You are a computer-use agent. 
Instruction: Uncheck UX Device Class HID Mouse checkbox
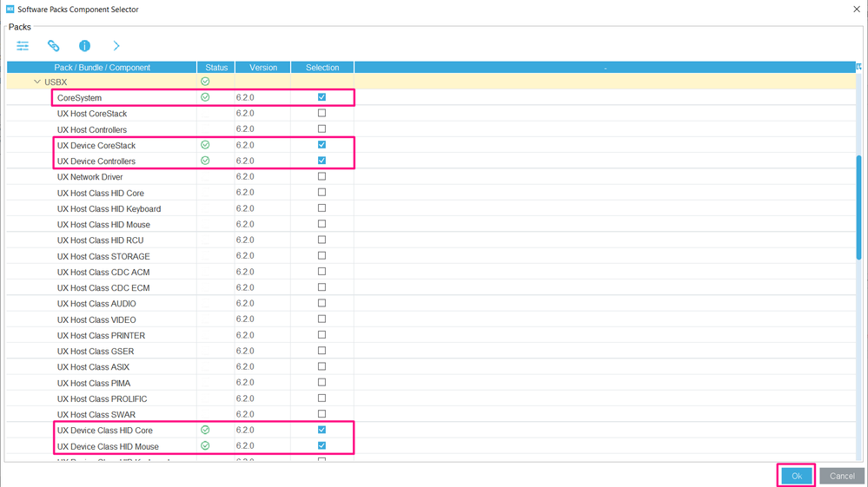tap(321, 445)
